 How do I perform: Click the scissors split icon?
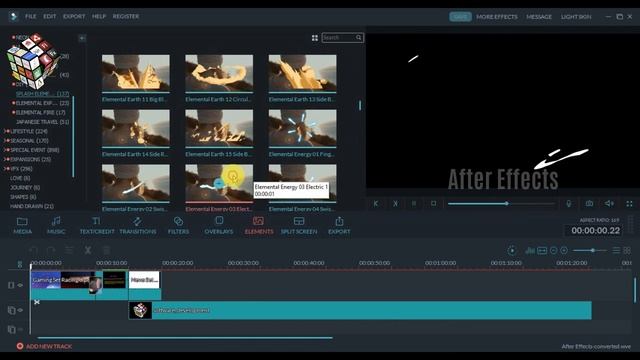point(87,250)
